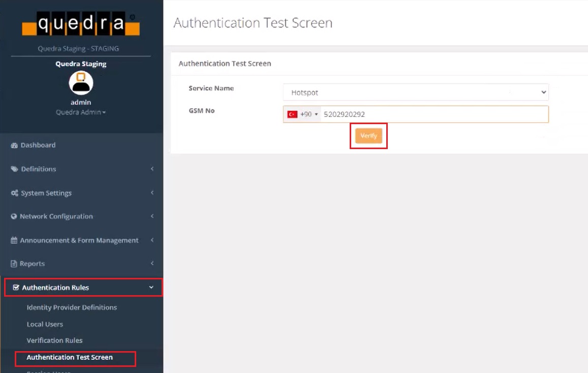Open the Service Name dropdown
588x373 pixels.
pyautogui.click(x=415, y=93)
